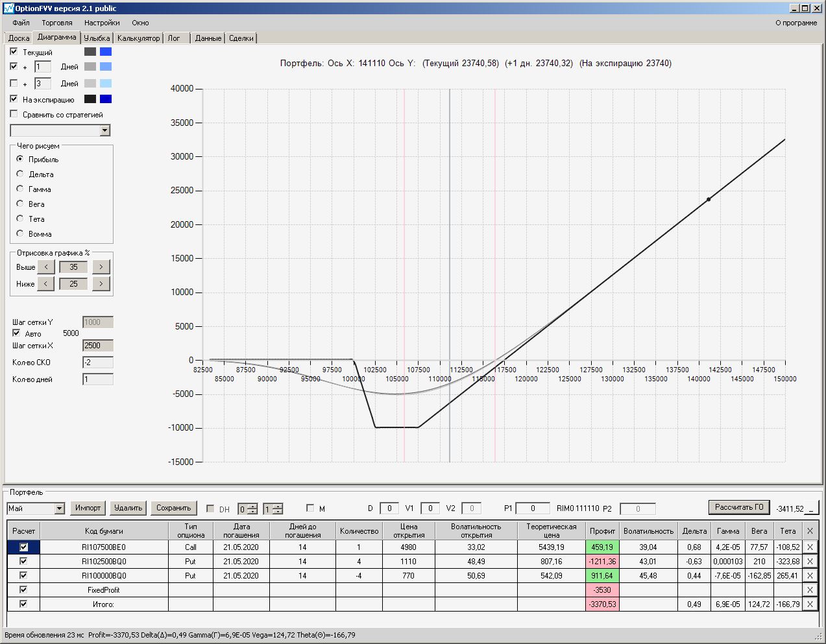This screenshot has width=826, height=644.
Task: Toggle the M checkbox in portfolio toolbar
Action: 310,508
